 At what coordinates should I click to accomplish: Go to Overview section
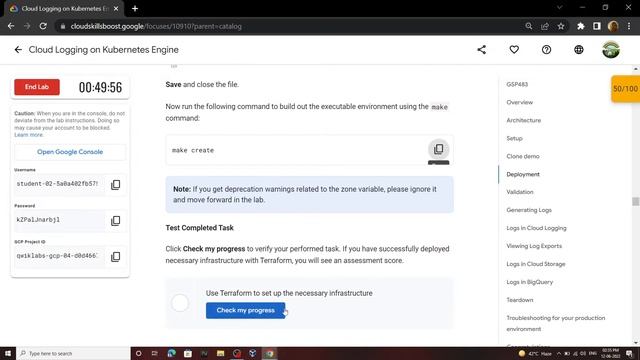520,102
